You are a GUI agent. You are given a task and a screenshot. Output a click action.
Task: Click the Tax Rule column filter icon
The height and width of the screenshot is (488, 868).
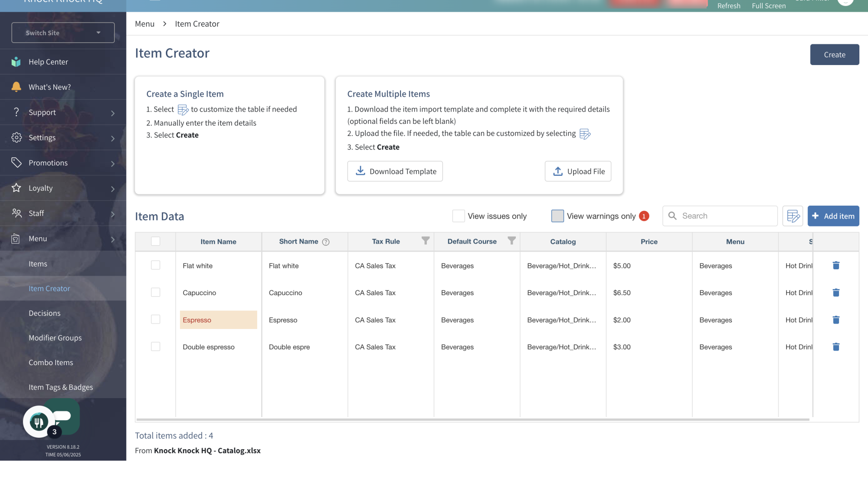pos(425,241)
